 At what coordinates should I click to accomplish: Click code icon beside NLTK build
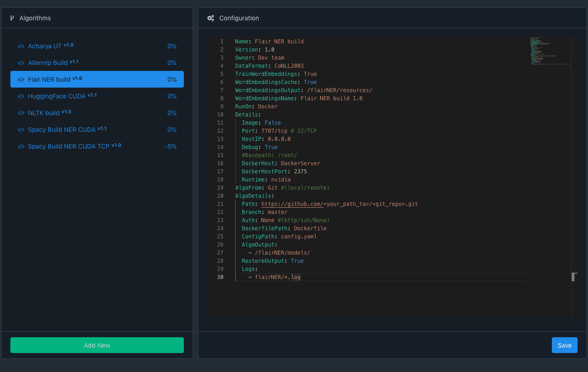coord(21,113)
